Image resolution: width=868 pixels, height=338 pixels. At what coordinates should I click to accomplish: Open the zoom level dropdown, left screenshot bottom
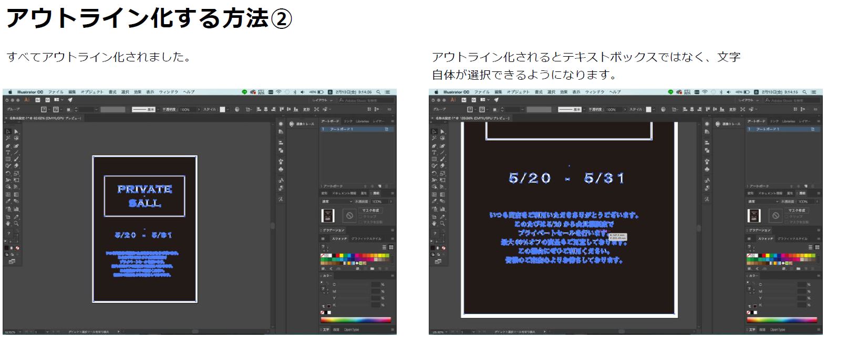19,332
